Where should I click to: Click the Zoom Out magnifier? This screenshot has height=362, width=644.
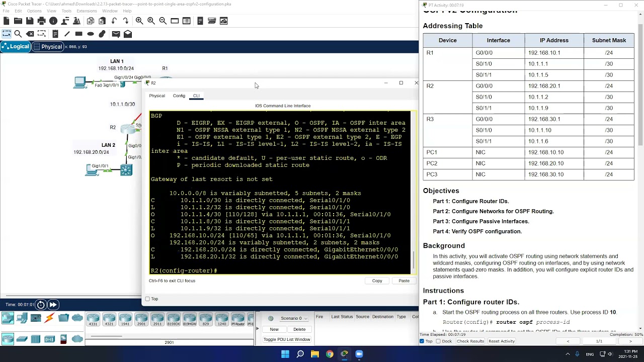tap(163, 21)
